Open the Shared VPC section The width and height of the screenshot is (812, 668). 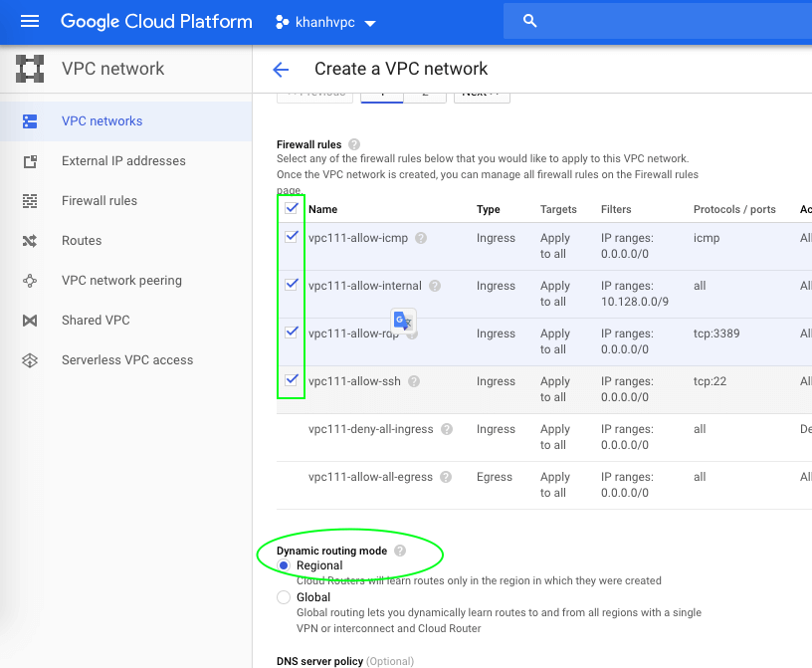coord(32,320)
